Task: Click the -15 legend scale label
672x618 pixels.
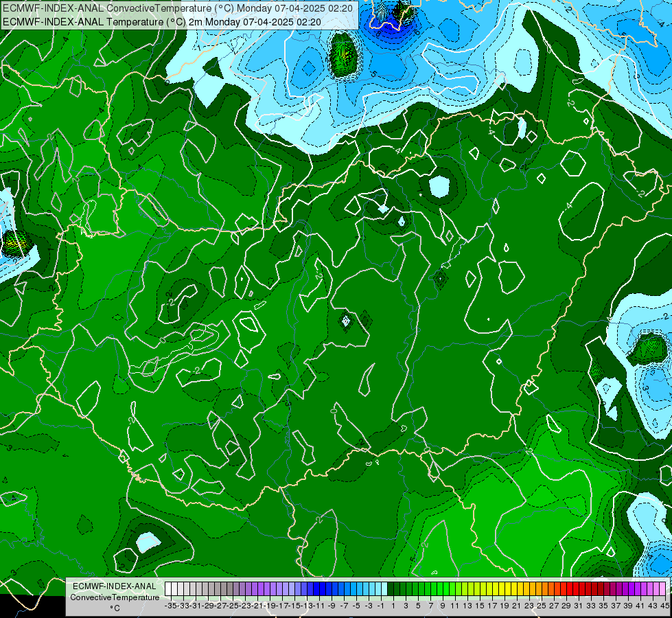Action: tap(295, 606)
